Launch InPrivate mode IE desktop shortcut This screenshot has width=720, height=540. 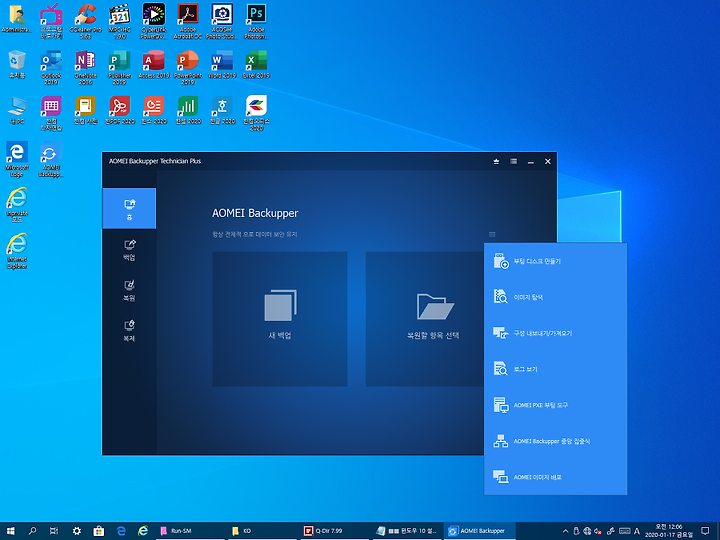(x=17, y=205)
